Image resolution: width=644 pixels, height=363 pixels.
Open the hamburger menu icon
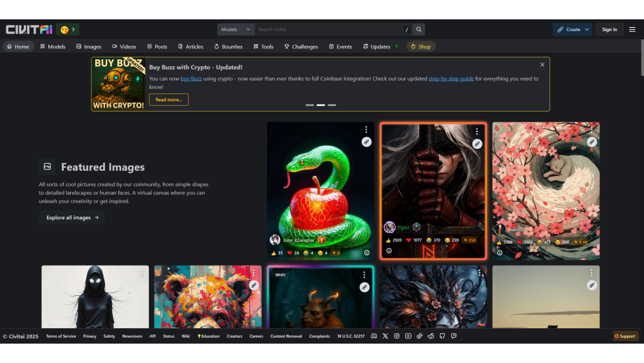pyautogui.click(x=632, y=30)
